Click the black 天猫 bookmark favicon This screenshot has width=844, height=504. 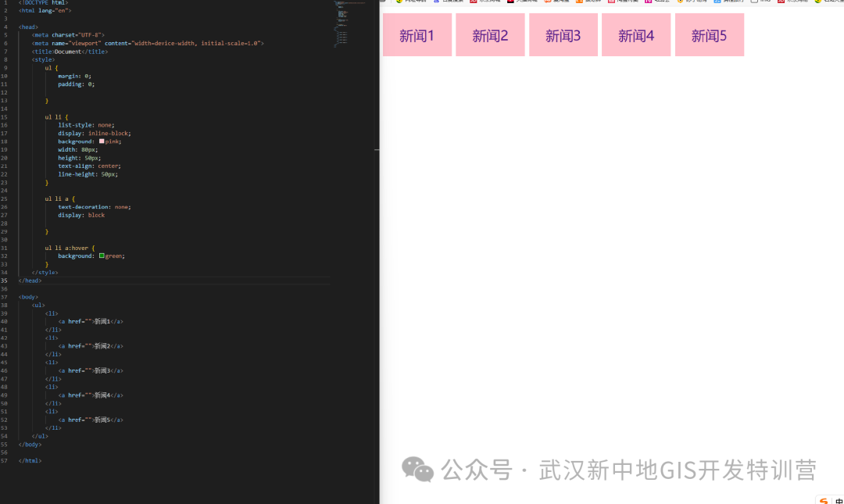512,2
